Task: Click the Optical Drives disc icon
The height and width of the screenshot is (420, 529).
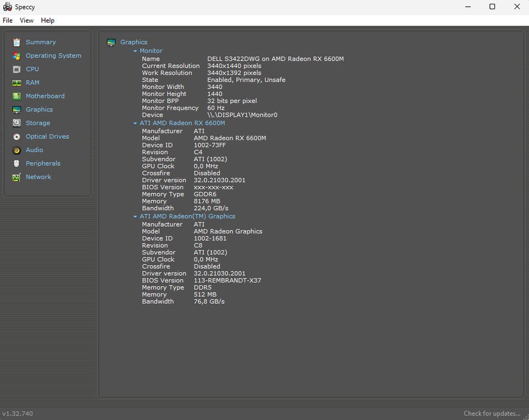Action: pos(17,137)
